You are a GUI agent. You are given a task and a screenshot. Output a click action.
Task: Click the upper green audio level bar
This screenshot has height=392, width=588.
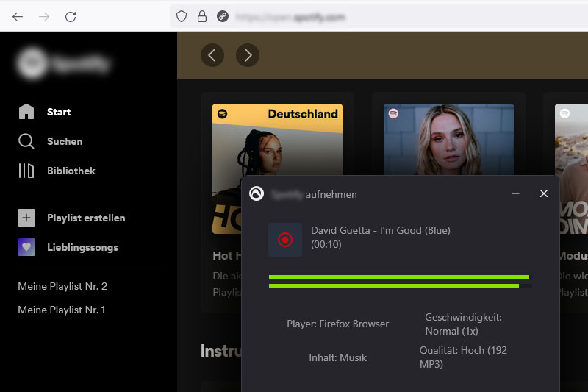(x=399, y=277)
